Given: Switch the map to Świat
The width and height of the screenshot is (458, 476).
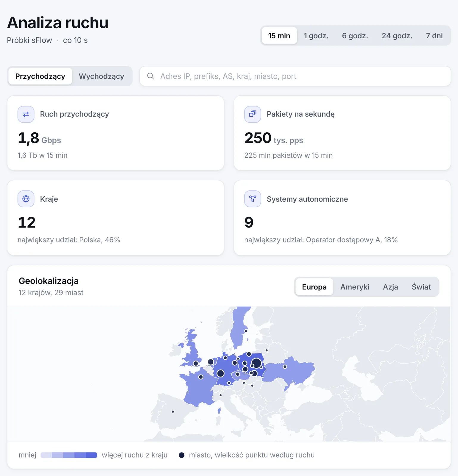Looking at the screenshot, I should 421,287.
